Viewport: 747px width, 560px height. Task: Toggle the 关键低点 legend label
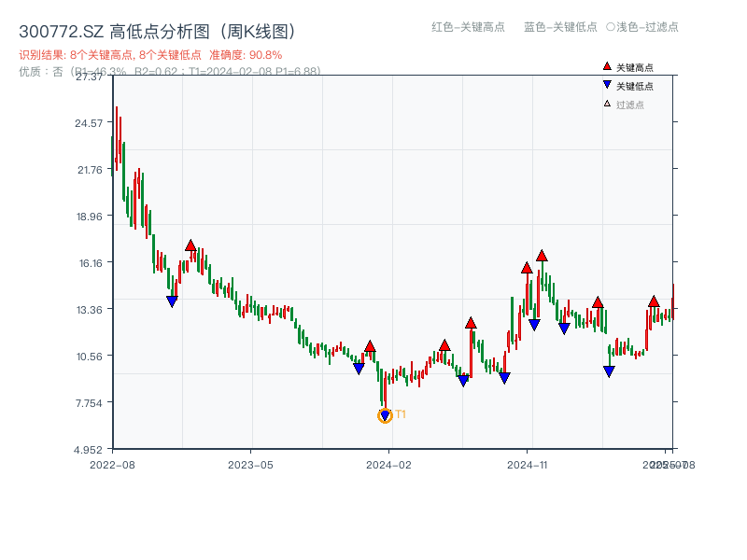point(635,86)
